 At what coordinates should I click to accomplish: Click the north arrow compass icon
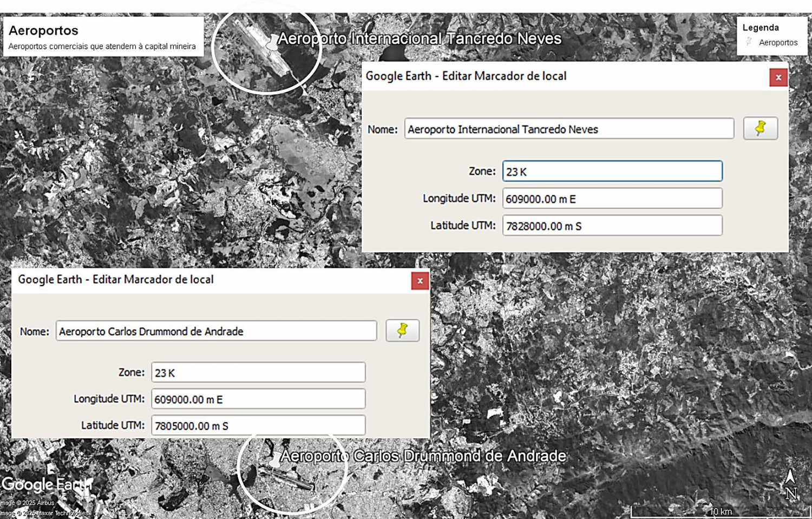tap(790, 484)
